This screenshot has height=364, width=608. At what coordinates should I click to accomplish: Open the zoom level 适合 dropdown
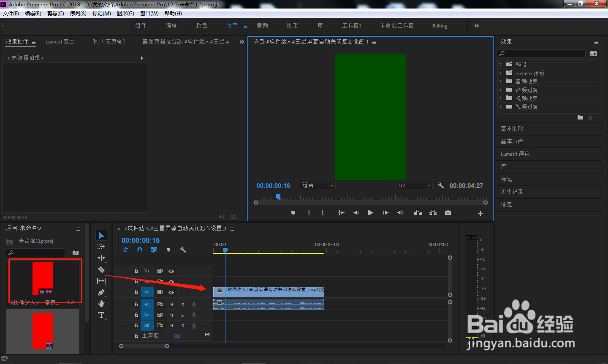pos(318,185)
